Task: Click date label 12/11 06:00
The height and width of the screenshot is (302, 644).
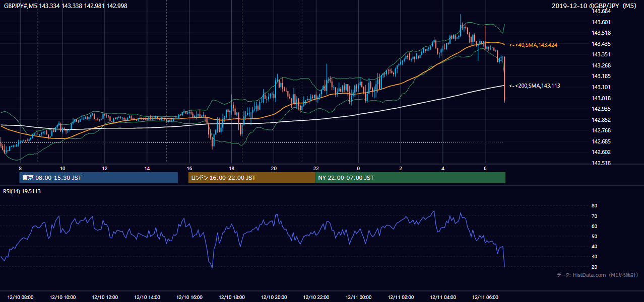Action: 485,297
